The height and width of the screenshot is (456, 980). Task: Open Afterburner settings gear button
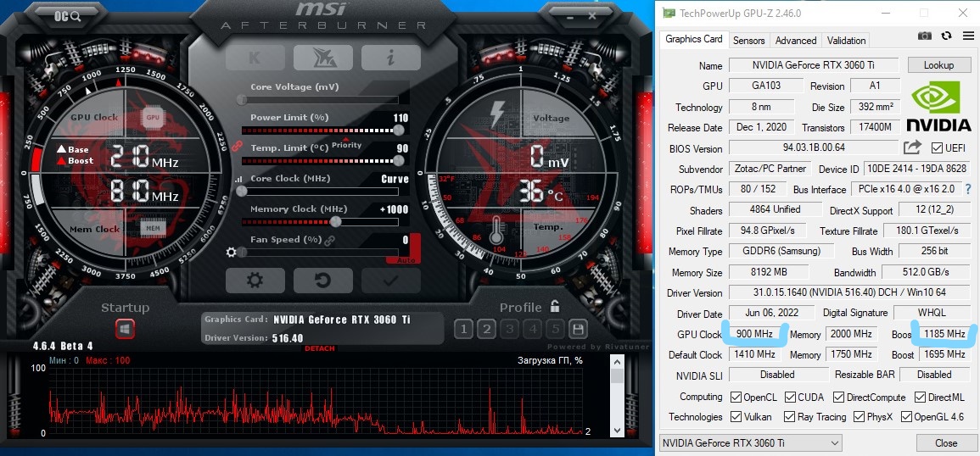point(255,281)
